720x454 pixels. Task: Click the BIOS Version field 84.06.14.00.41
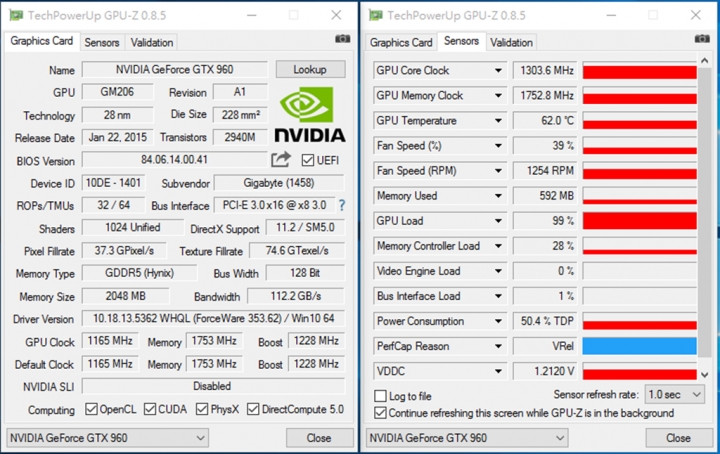click(174, 160)
